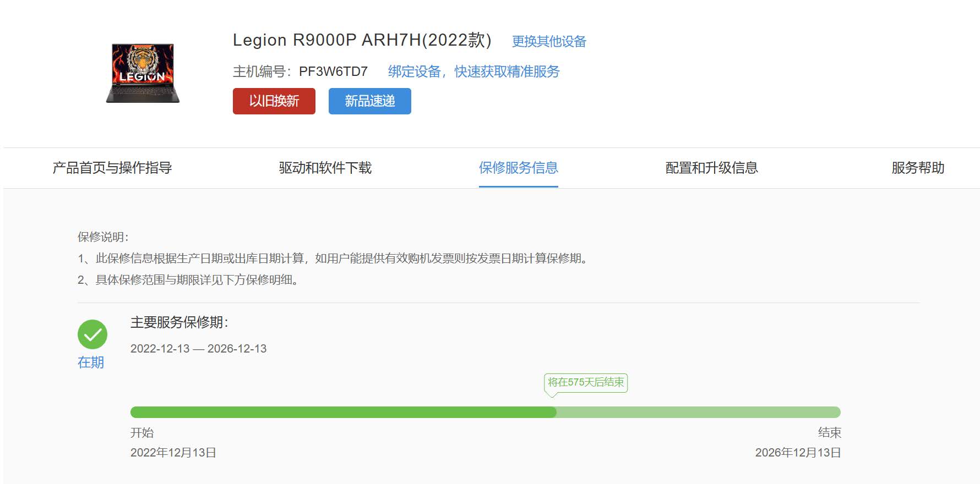The height and width of the screenshot is (484, 980).
Task: Click the 保修说明 heading text
Action: coord(104,237)
